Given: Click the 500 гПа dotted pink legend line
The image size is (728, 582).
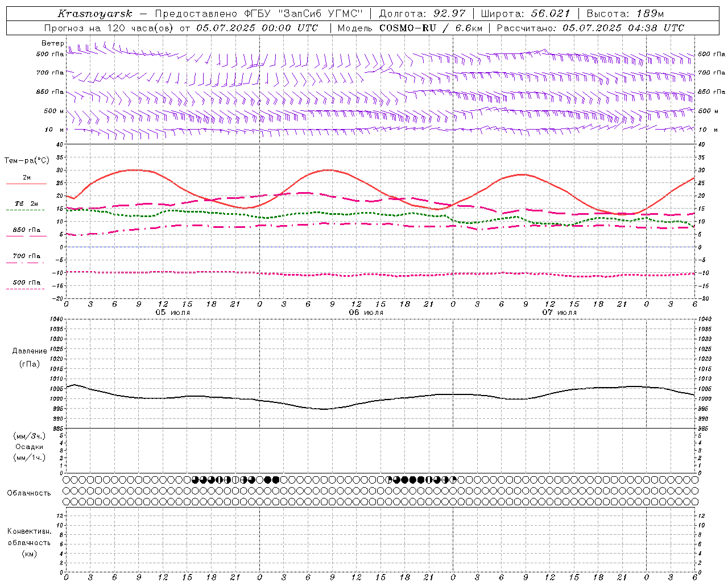Looking at the screenshot, I should (x=26, y=289).
